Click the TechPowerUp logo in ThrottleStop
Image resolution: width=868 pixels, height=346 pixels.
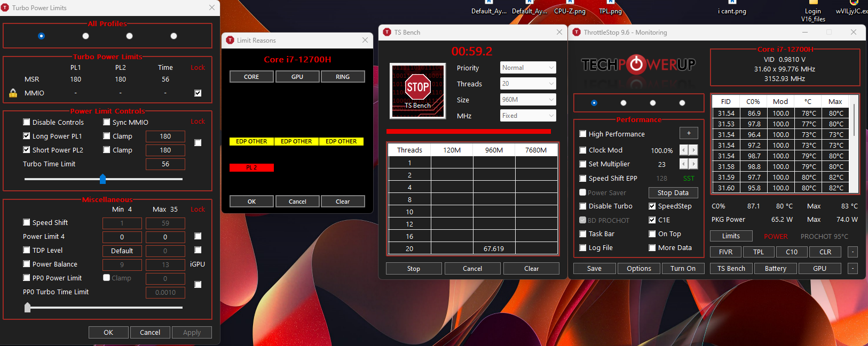pyautogui.click(x=638, y=65)
